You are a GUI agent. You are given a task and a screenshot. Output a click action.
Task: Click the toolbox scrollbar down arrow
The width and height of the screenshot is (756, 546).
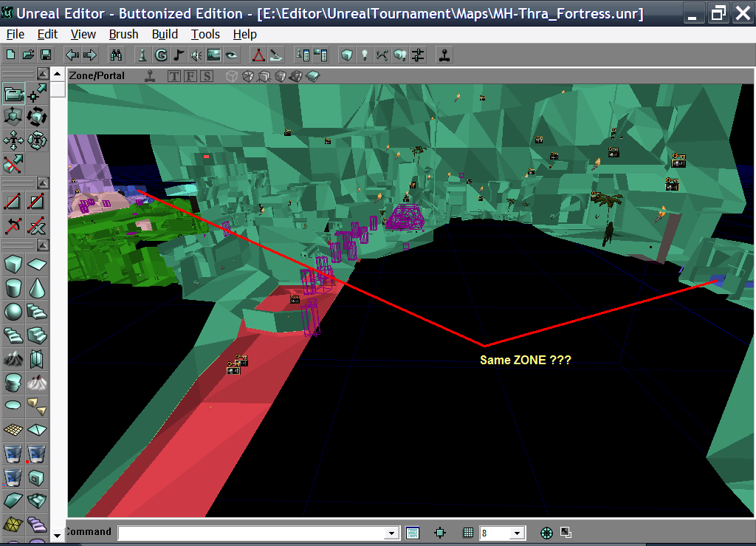pyautogui.click(x=57, y=534)
